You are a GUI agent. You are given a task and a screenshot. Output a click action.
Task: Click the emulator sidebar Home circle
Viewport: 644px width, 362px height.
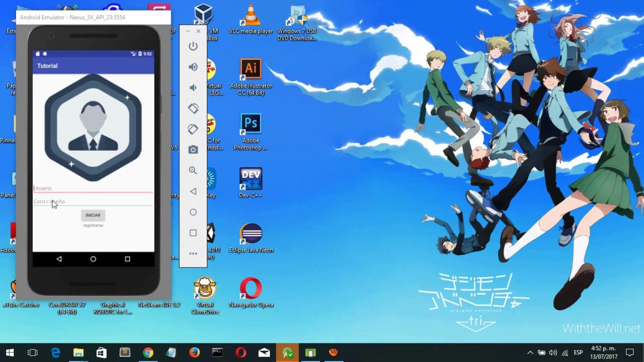click(x=193, y=212)
